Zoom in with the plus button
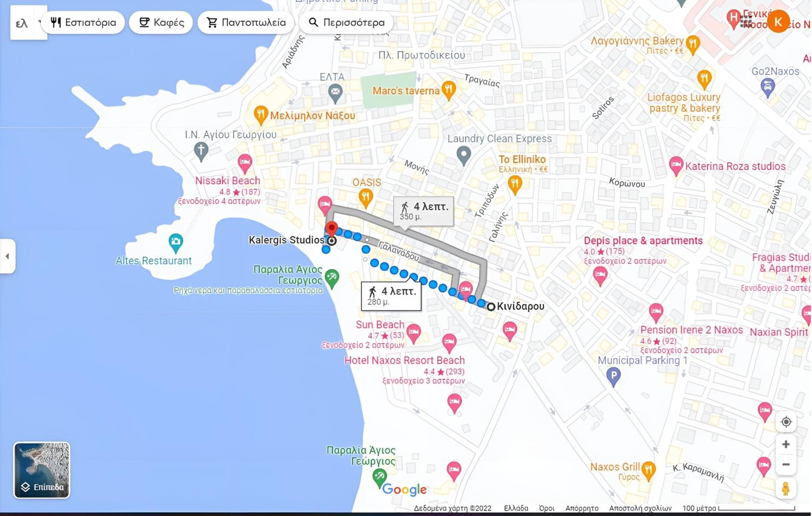The image size is (812, 516). (786, 444)
